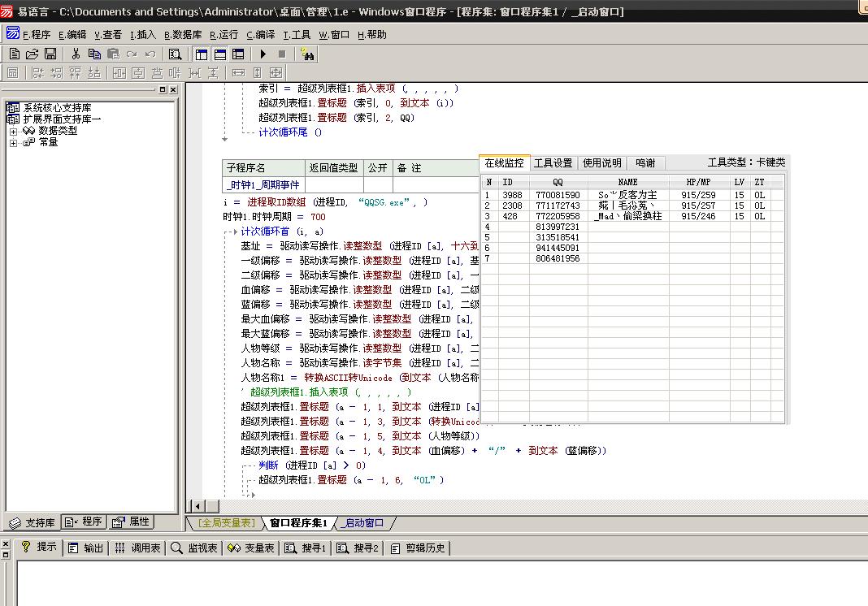Click the Paste clipboard icon
The width and height of the screenshot is (868, 606).
pyautogui.click(x=114, y=54)
